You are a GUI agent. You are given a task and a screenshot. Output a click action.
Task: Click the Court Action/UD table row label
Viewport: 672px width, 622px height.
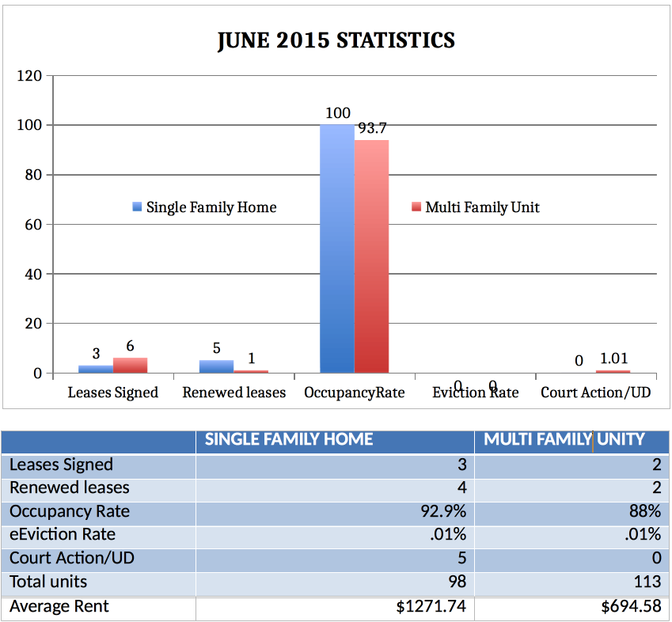(72, 558)
